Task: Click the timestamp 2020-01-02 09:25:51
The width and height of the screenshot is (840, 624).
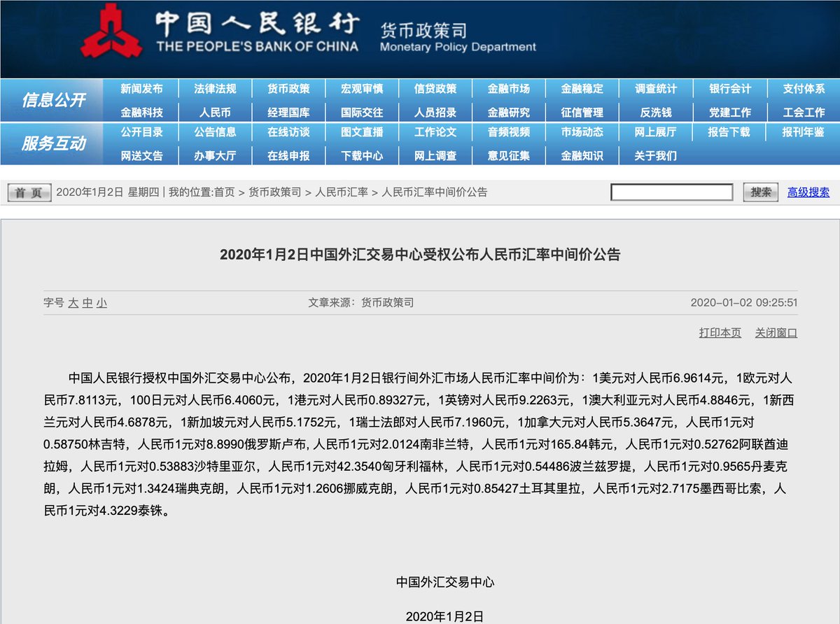Action: pyautogui.click(x=745, y=303)
